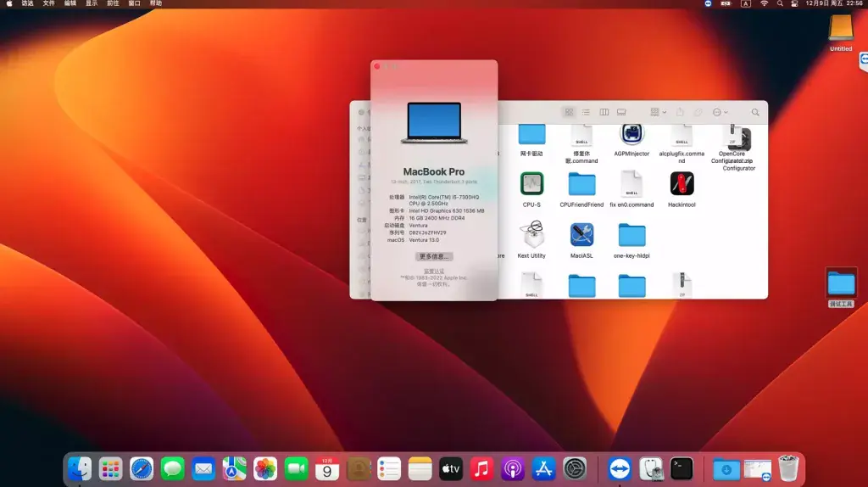Open the 文件 menu

tap(48, 3)
